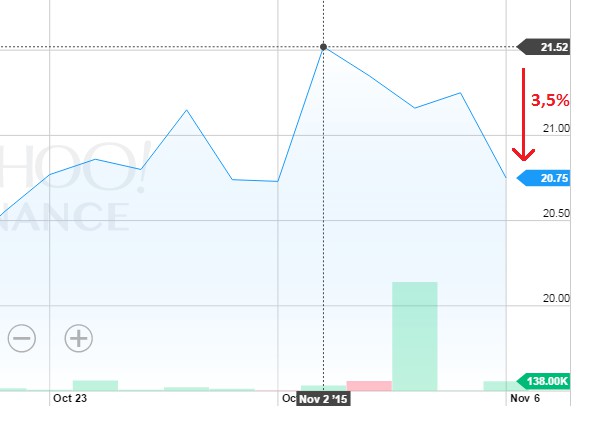Zoom out with the minus icon
This screenshot has width=605, height=436.
pos(22,338)
